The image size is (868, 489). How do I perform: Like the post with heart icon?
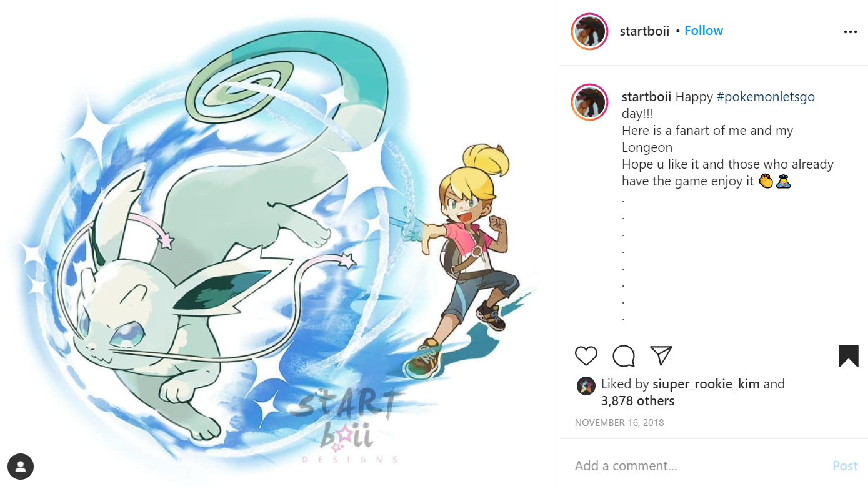click(x=586, y=355)
